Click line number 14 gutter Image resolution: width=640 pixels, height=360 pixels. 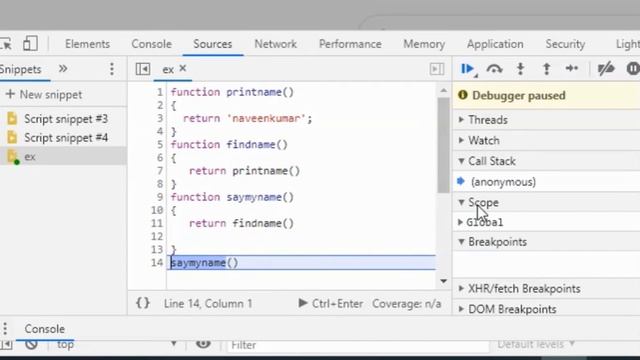click(x=157, y=263)
